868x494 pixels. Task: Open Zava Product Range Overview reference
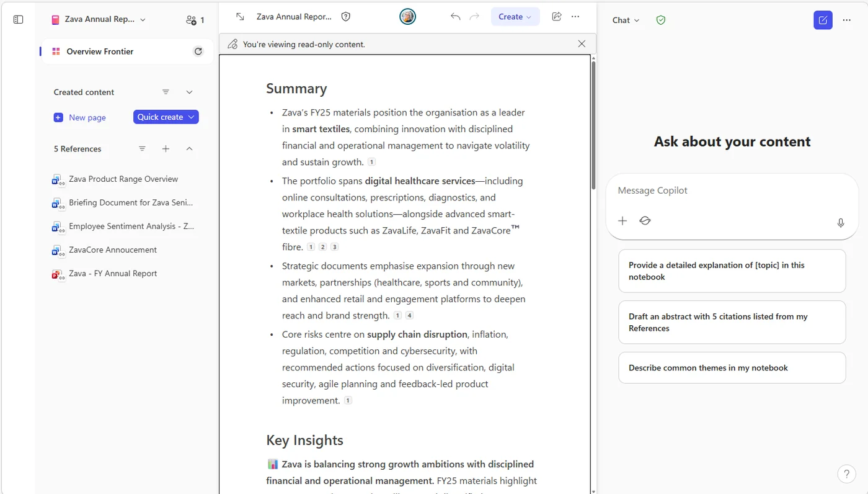124,179
